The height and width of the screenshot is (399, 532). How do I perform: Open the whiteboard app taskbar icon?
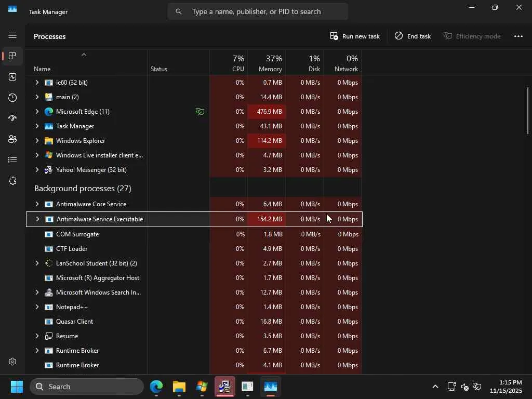(x=247, y=387)
